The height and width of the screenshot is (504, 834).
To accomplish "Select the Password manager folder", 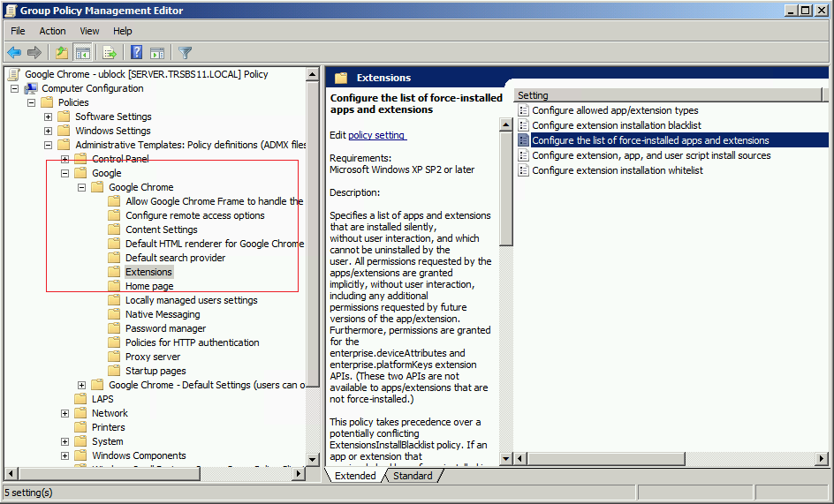I will (x=165, y=328).
